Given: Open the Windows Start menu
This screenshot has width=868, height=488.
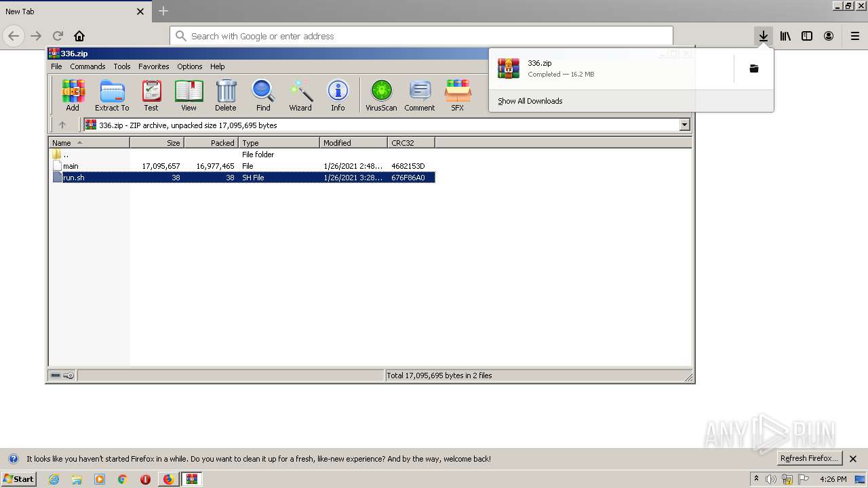Looking at the screenshot, I should [19, 479].
